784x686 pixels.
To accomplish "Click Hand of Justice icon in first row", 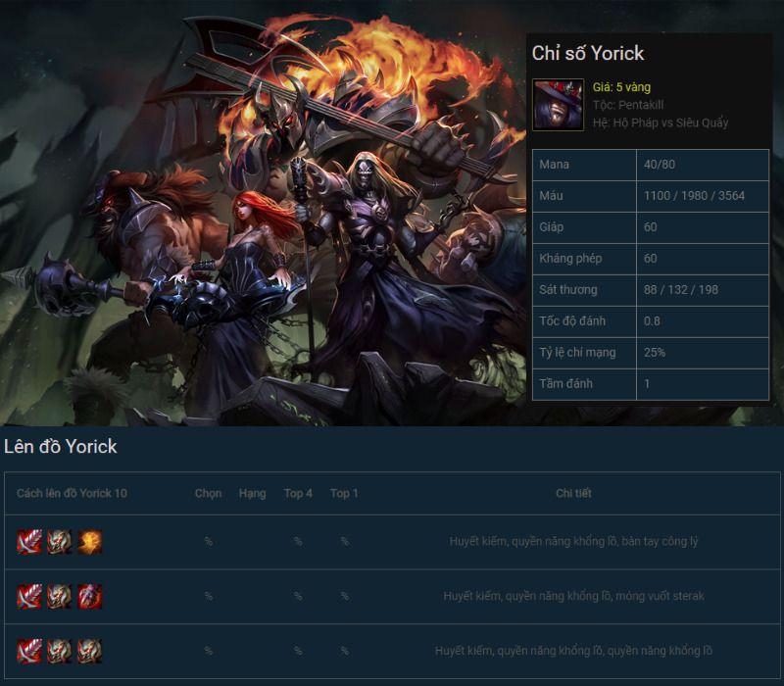I will coord(89,542).
